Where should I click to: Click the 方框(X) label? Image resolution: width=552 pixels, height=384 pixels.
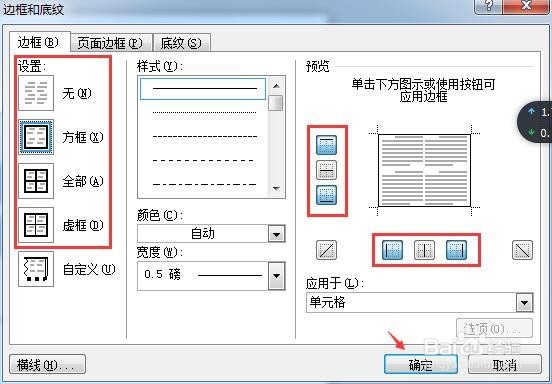point(83,137)
